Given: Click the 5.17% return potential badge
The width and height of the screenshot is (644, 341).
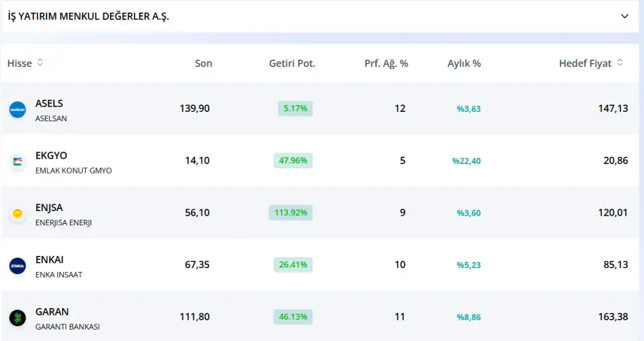Looking at the screenshot, I should click(x=295, y=108).
